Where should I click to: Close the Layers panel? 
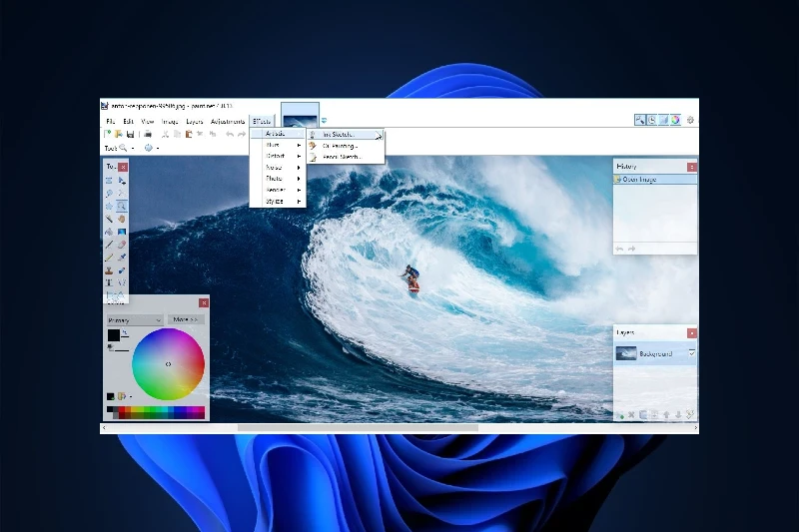coord(691,333)
